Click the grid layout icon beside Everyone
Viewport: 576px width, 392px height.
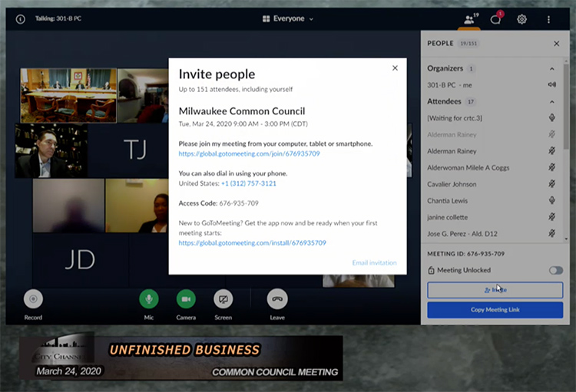[x=266, y=18]
